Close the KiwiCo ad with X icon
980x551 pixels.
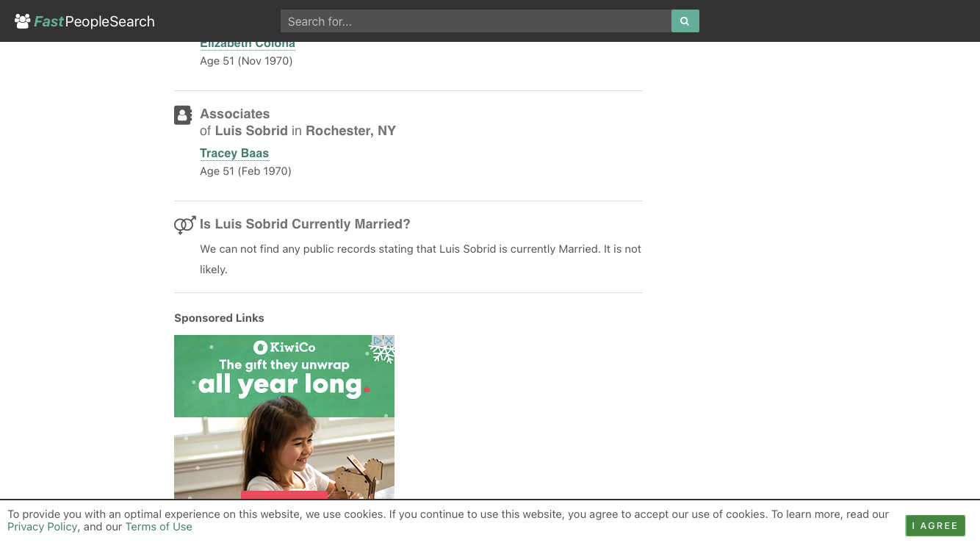click(389, 341)
